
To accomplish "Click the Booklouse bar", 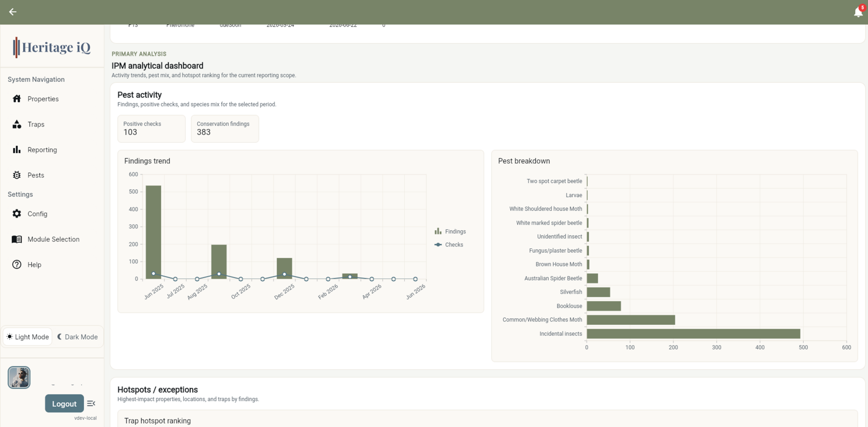I will coord(604,306).
